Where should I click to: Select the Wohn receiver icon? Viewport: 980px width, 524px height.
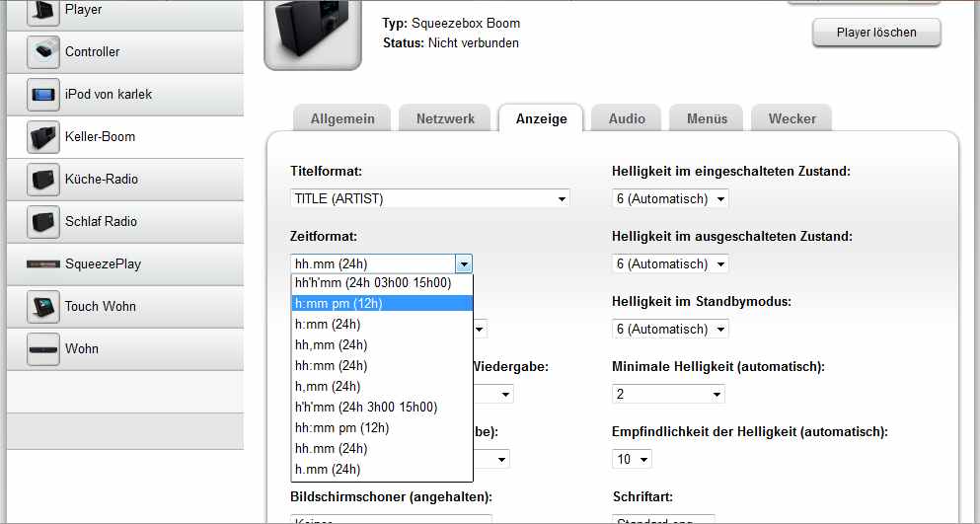(x=43, y=348)
